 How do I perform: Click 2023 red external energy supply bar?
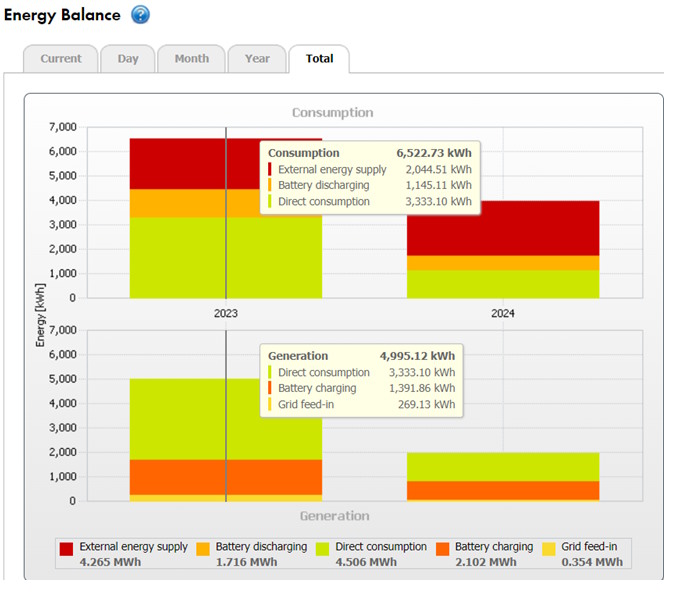click(x=180, y=163)
